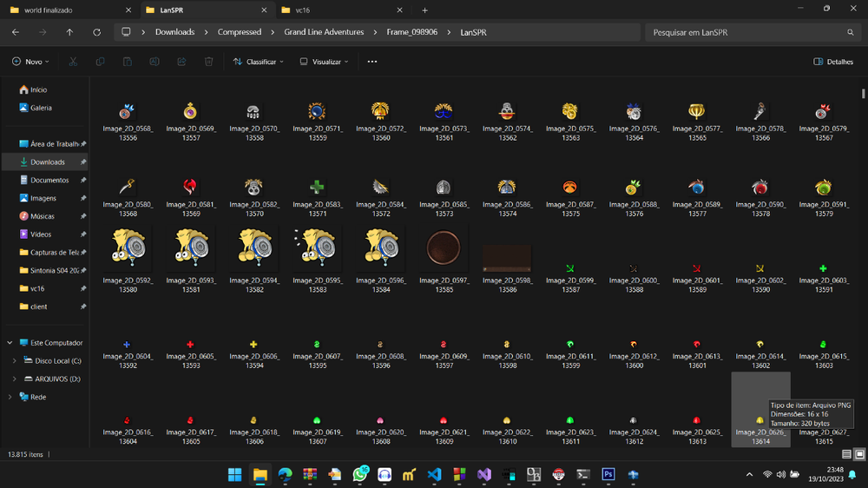
Task: Open Photoshop from the taskbar
Action: coord(608,474)
